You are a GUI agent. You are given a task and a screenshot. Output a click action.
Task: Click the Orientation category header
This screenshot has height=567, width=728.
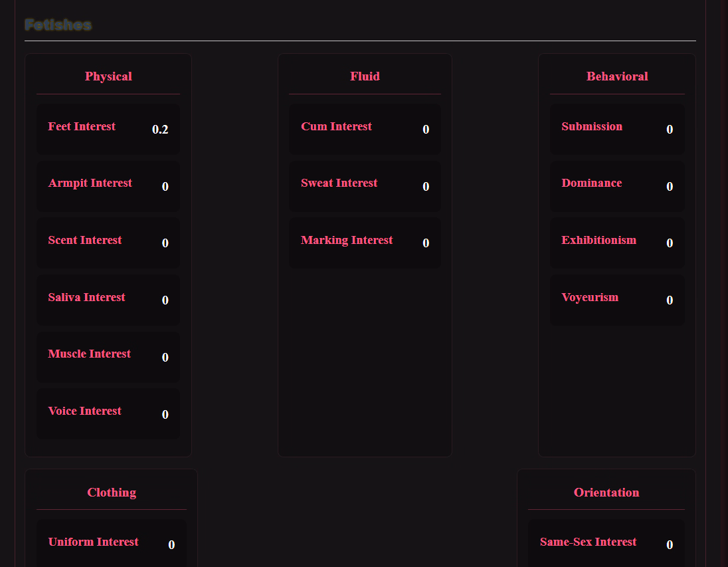click(x=606, y=493)
